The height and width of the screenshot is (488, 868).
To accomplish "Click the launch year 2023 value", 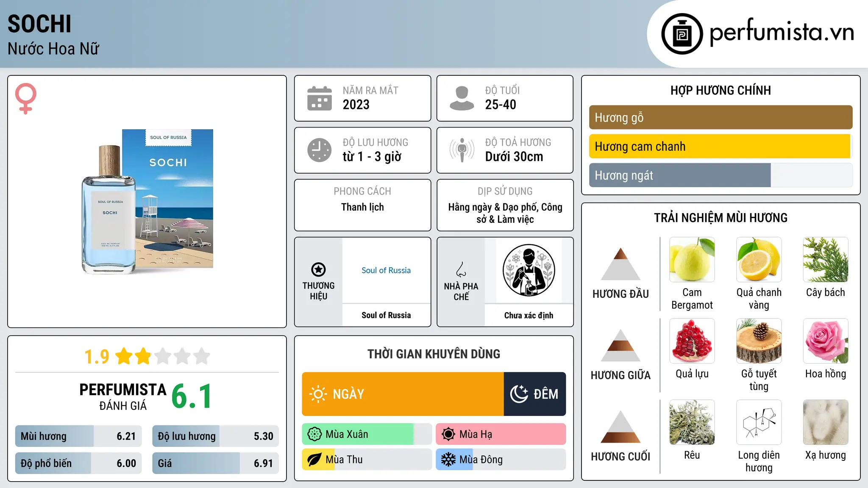I will tap(356, 105).
